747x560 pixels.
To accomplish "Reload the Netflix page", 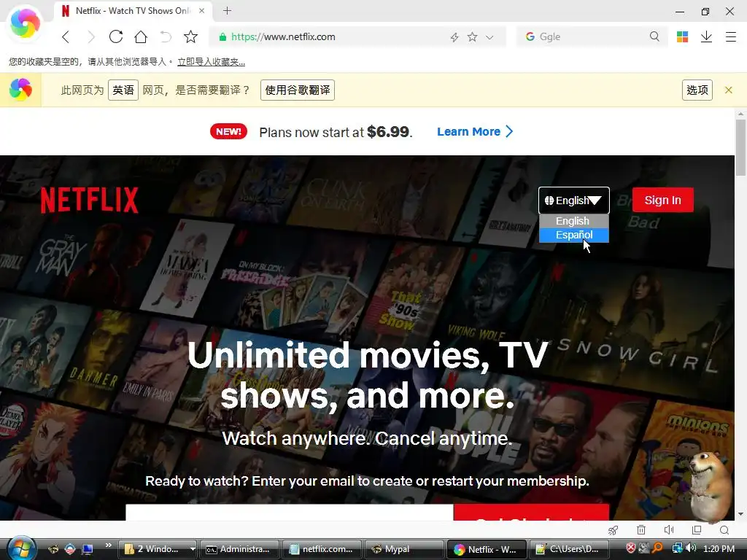I will (x=116, y=36).
